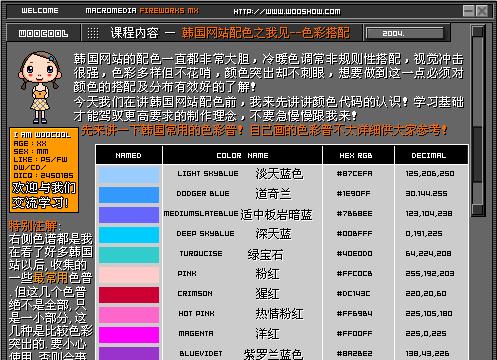Click the DODGER BLUE color name
Screen dimensions: 497x360
coord(203,193)
